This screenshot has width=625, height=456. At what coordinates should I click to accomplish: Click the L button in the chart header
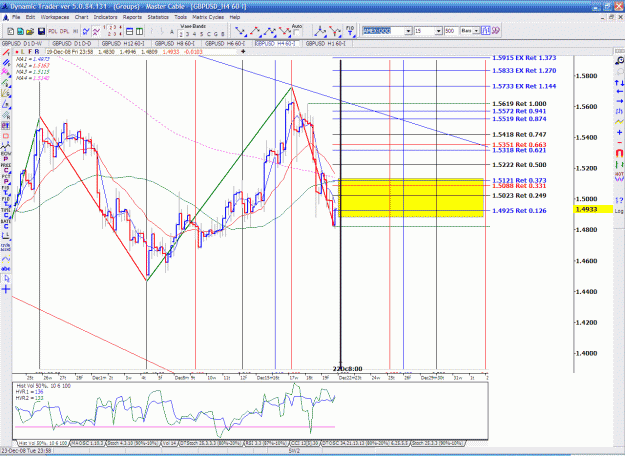click(23, 52)
